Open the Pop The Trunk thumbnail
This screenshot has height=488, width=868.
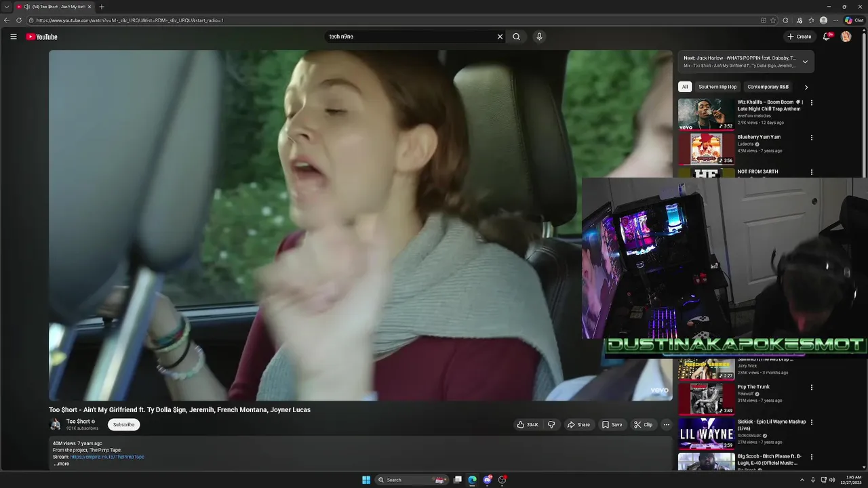click(707, 399)
